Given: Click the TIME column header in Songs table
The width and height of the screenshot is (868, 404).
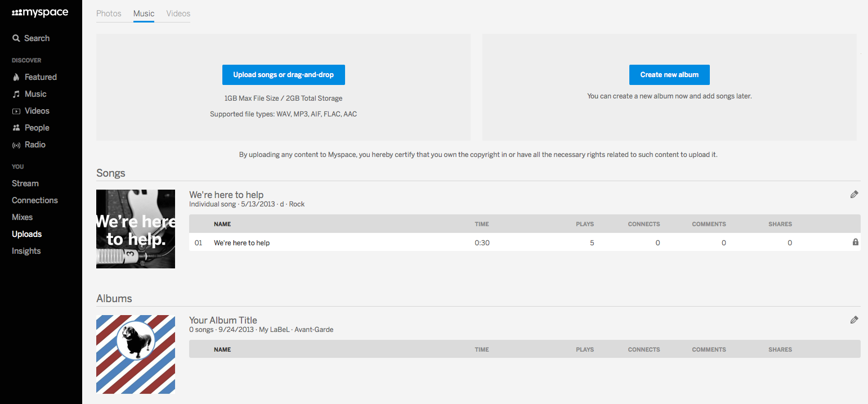Looking at the screenshot, I should (482, 224).
